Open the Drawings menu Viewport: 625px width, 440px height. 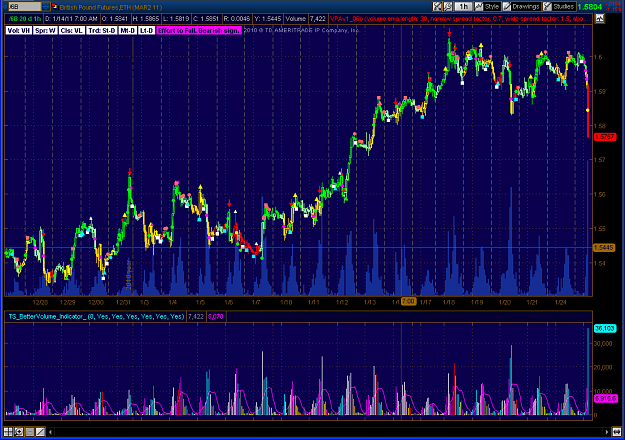[x=521, y=7]
